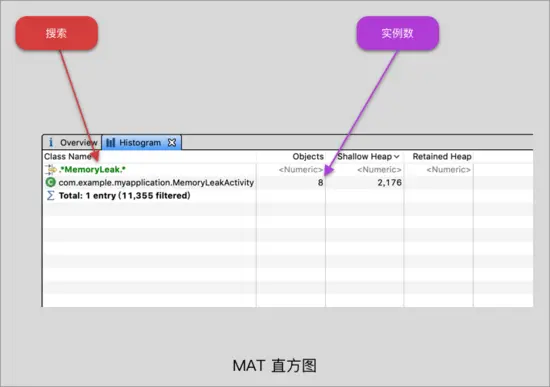This screenshot has width=550, height=387.
Task: Switch to the Overview tab
Action: (x=72, y=142)
